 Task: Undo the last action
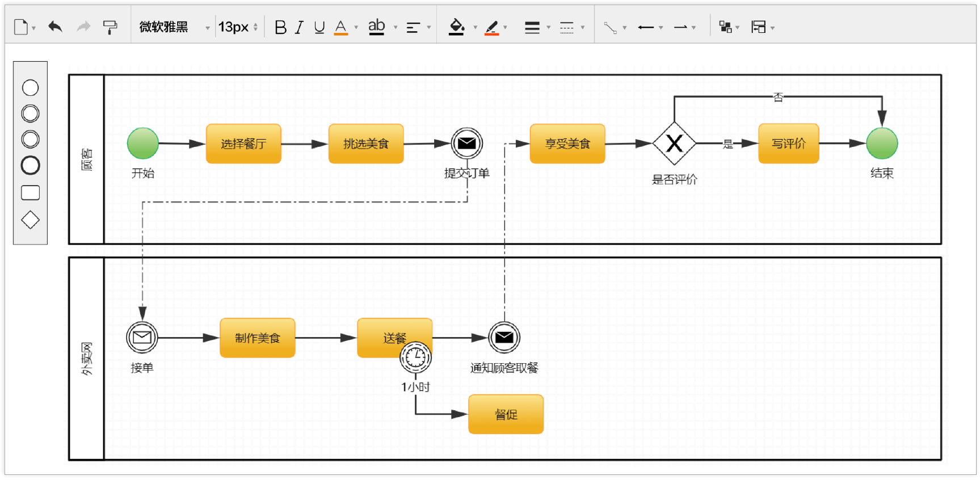[x=55, y=27]
